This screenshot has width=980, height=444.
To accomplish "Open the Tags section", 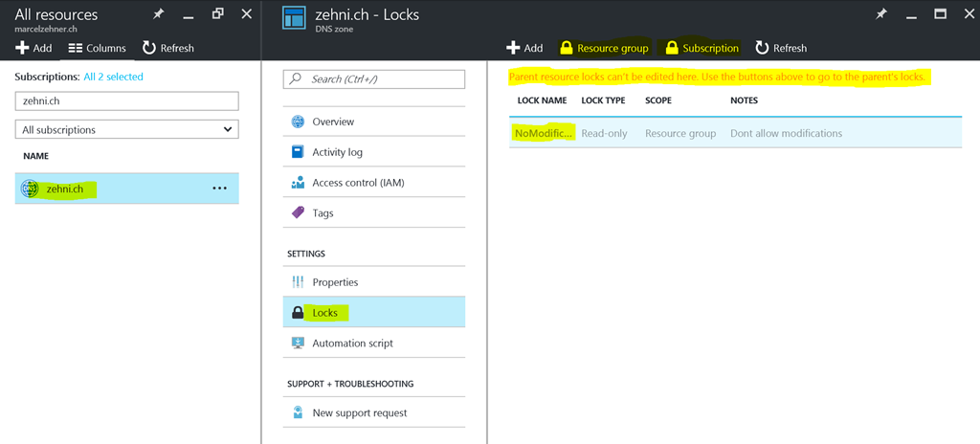I will click(323, 213).
